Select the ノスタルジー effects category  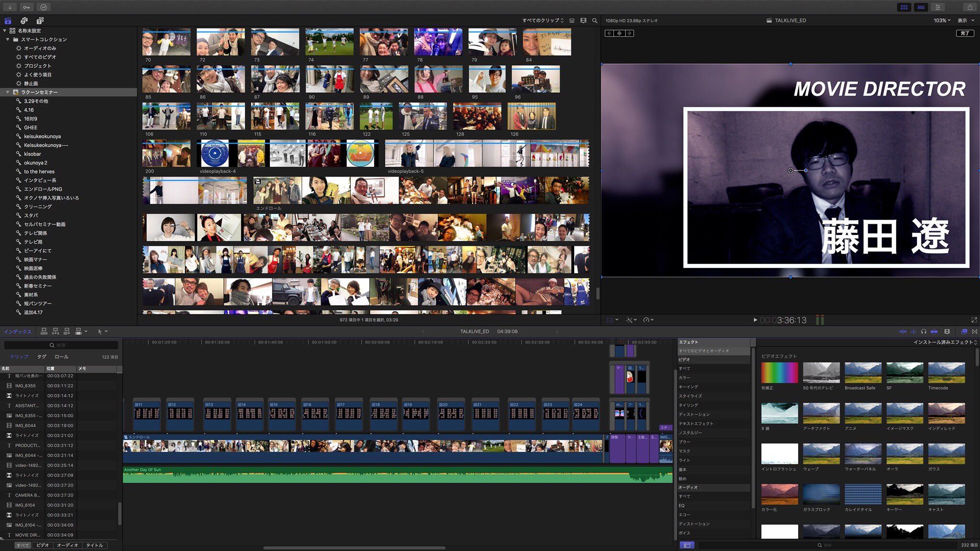pos(690,433)
